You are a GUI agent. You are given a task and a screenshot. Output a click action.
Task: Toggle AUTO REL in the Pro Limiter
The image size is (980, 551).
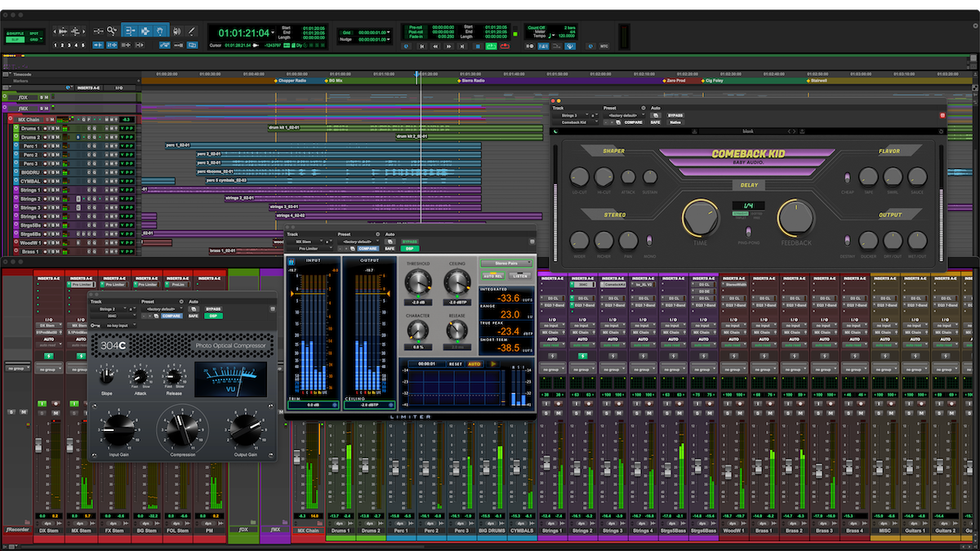pyautogui.click(x=494, y=275)
